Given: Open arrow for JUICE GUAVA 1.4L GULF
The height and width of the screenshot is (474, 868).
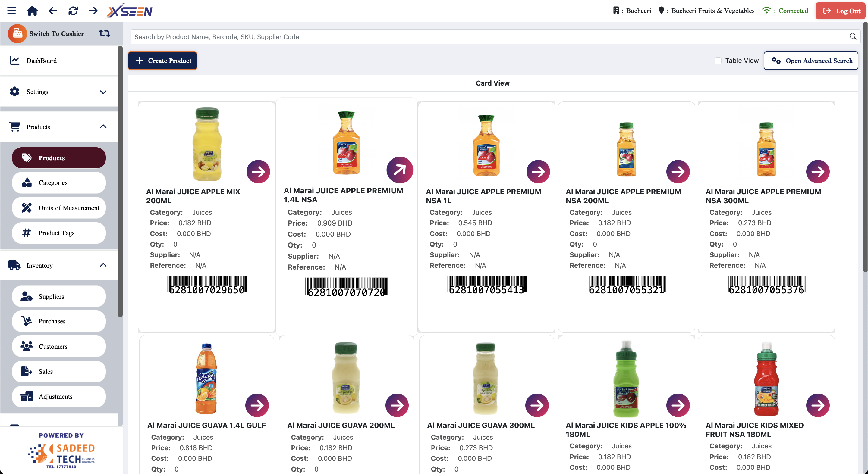Looking at the screenshot, I should [257, 405].
